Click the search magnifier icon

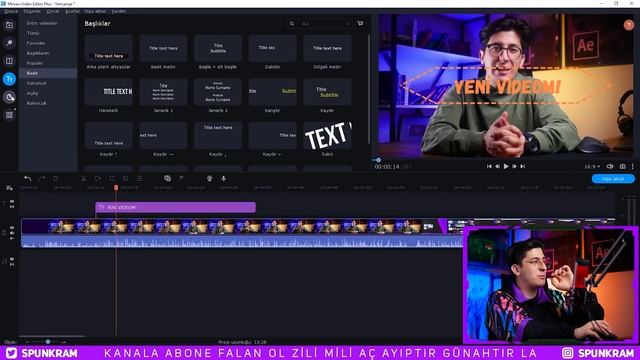[292, 24]
